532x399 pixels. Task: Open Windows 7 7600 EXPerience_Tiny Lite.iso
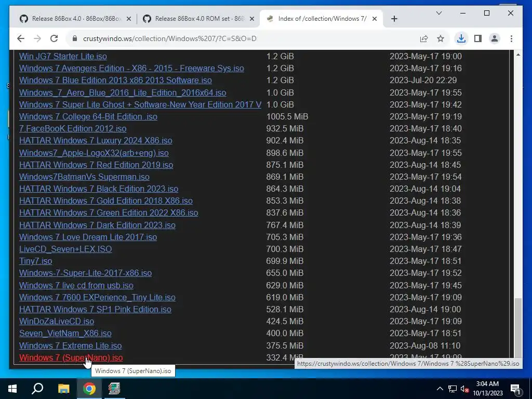pos(97,297)
